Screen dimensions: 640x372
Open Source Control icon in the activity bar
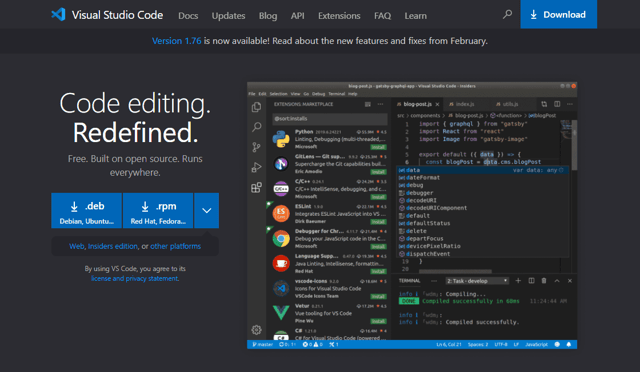256,147
